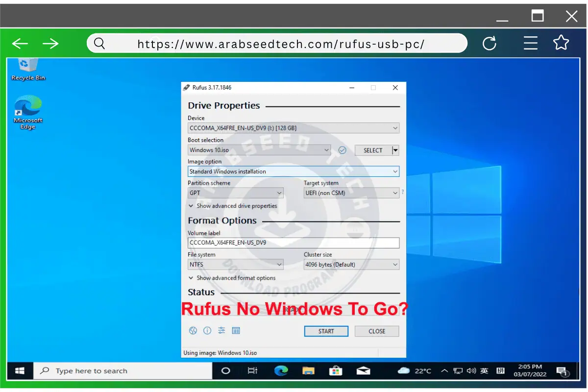
Task: Edit the Volume label field
Action: point(293,243)
